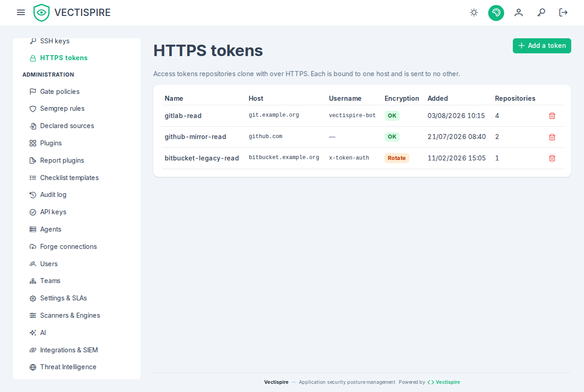
Task: Click username vectispire-bot cell
Action: pyautogui.click(x=352, y=116)
